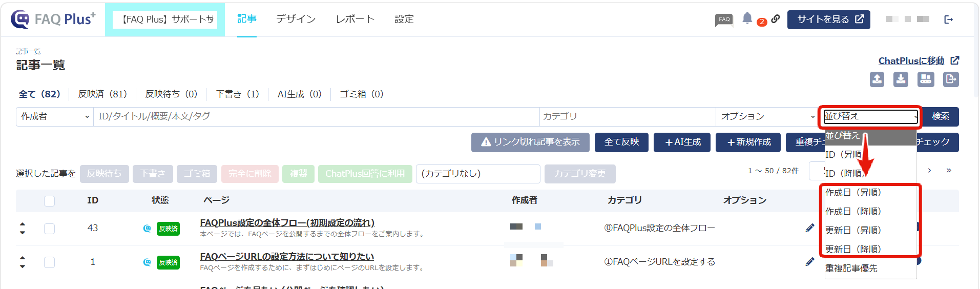Open the デザイン tab
This screenshot has width=980, height=289.
pos(296,19)
